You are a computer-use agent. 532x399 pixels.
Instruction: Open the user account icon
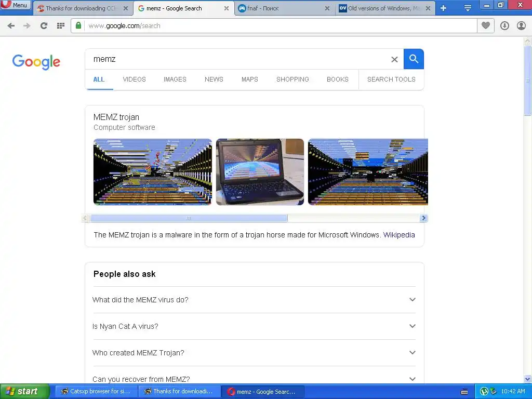coord(521,26)
